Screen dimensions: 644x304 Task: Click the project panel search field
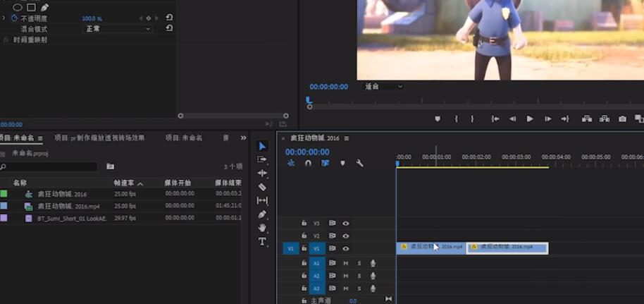point(51,166)
